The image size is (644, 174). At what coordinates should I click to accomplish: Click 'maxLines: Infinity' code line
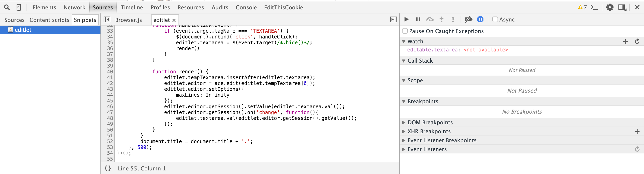[202, 95]
